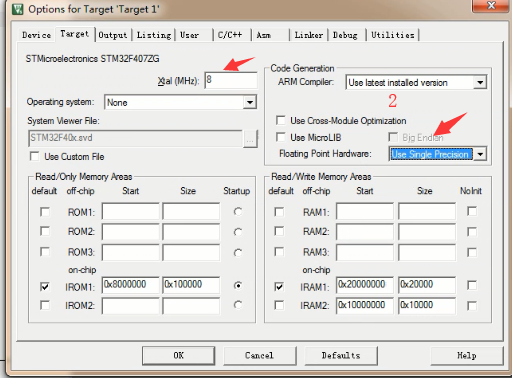Open the ARM Compiler version dropdown

480,82
